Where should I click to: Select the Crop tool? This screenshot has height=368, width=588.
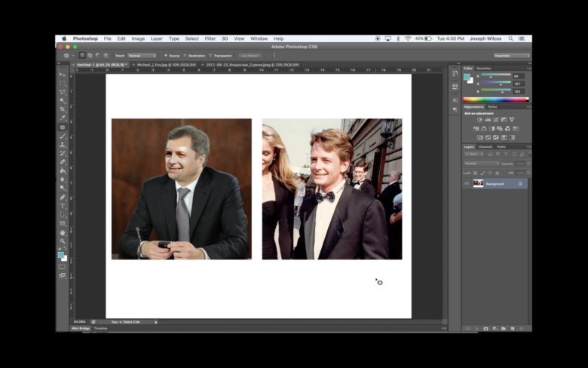(63, 109)
